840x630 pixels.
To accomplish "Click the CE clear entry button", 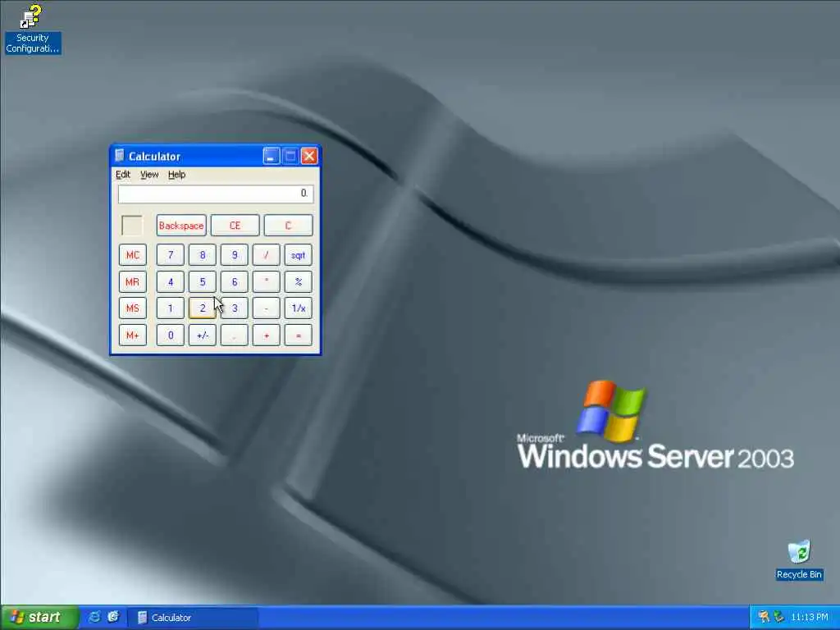I will click(x=235, y=226).
